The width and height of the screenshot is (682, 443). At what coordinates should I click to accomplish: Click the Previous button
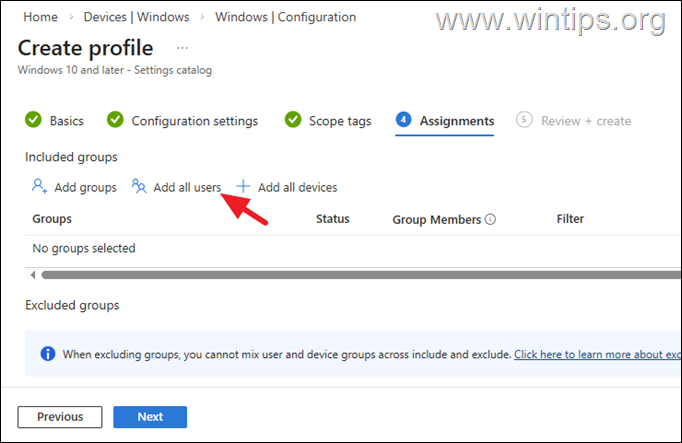click(x=60, y=417)
